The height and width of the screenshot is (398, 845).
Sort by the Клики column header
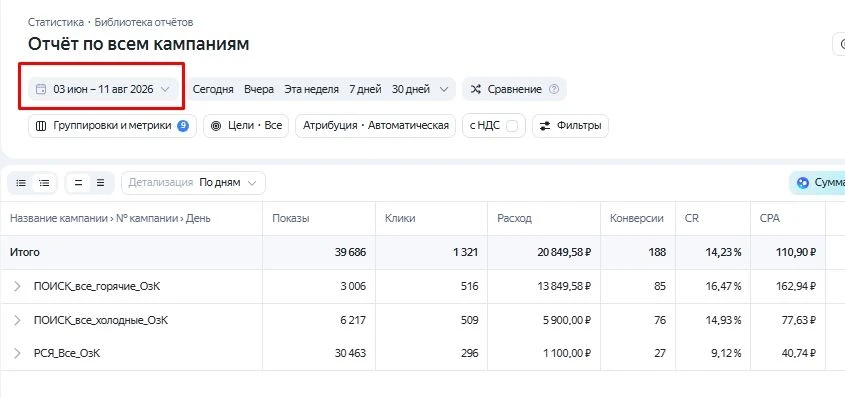400,219
